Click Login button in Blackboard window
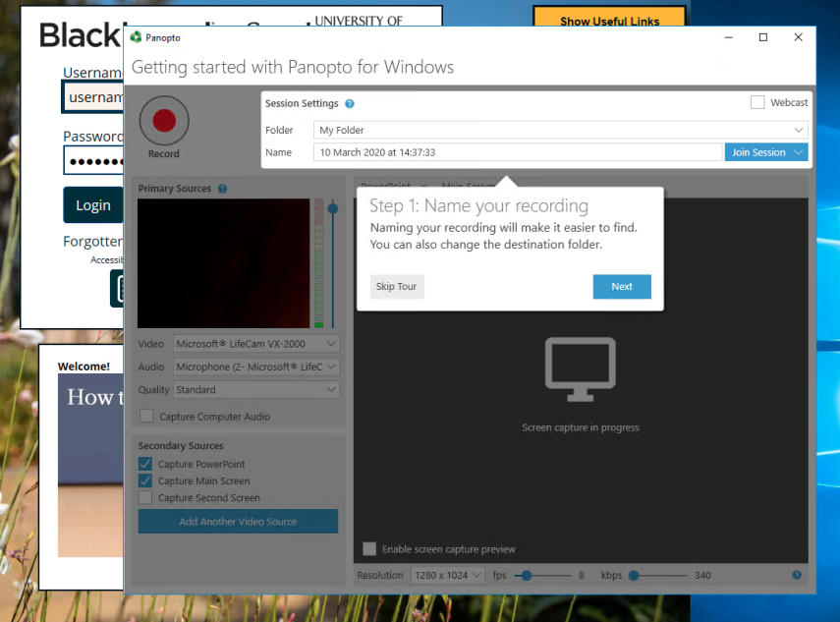This screenshot has height=622, width=840. pyautogui.click(x=93, y=205)
